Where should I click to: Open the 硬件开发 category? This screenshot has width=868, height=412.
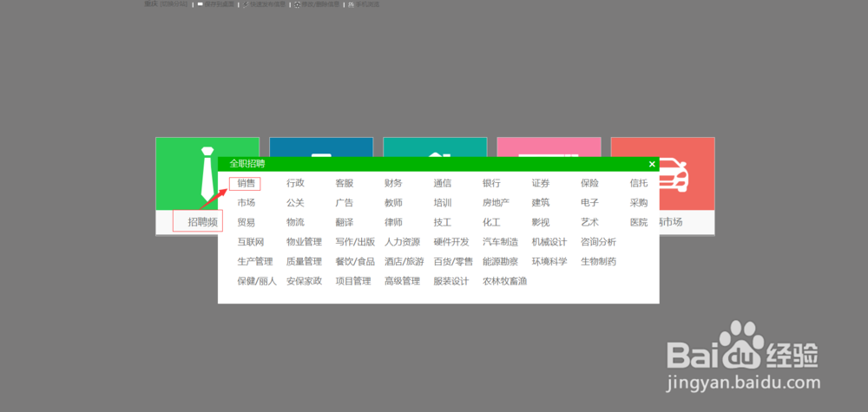(451, 242)
